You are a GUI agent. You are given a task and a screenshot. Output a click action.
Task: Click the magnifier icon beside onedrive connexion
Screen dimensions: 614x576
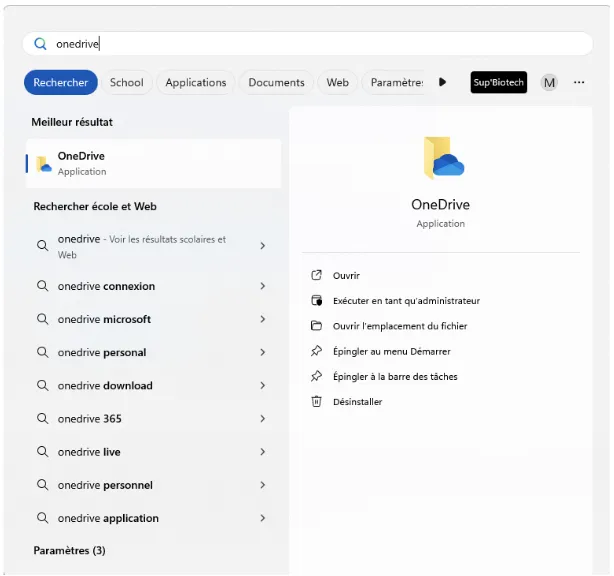pyautogui.click(x=42, y=286)
